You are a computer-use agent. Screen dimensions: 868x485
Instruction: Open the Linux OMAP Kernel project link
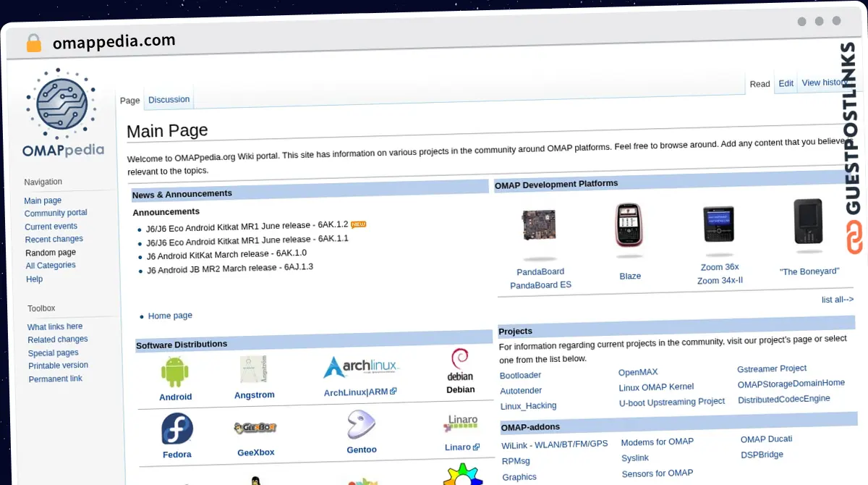[x=656, y=387]
